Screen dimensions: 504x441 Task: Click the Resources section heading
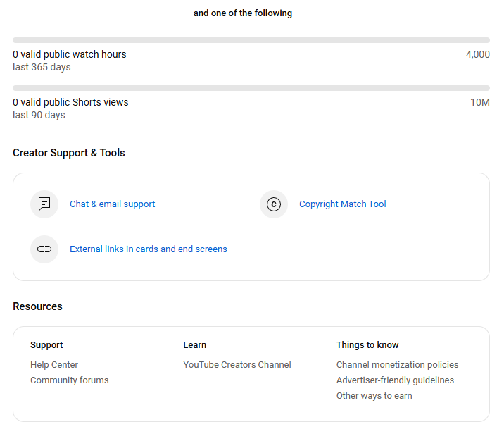pyautogui.click(x=37, y=306)
